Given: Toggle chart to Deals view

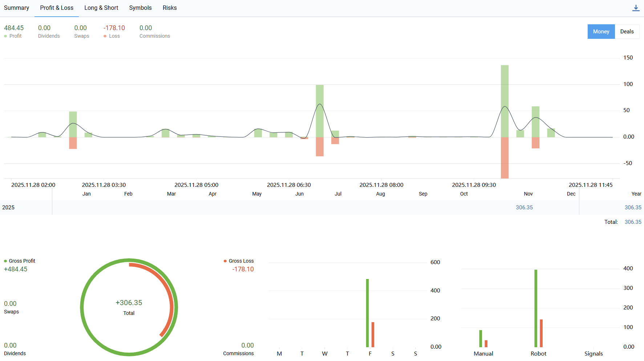Looking at the screenshot, I should (627, 32).
